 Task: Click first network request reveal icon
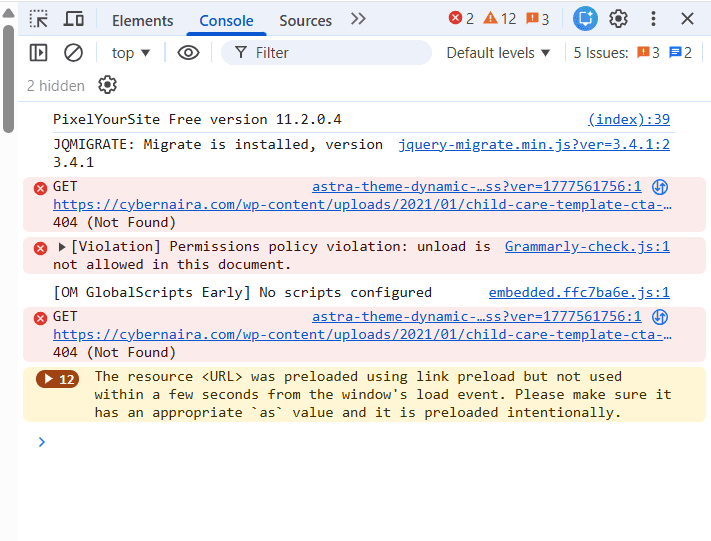click(660, 186)
